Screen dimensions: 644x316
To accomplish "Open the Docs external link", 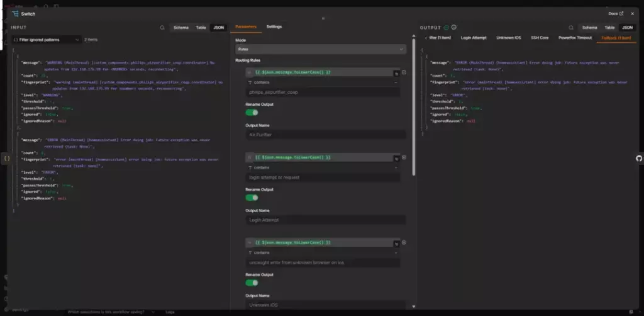I will click(x=616, y=14).
